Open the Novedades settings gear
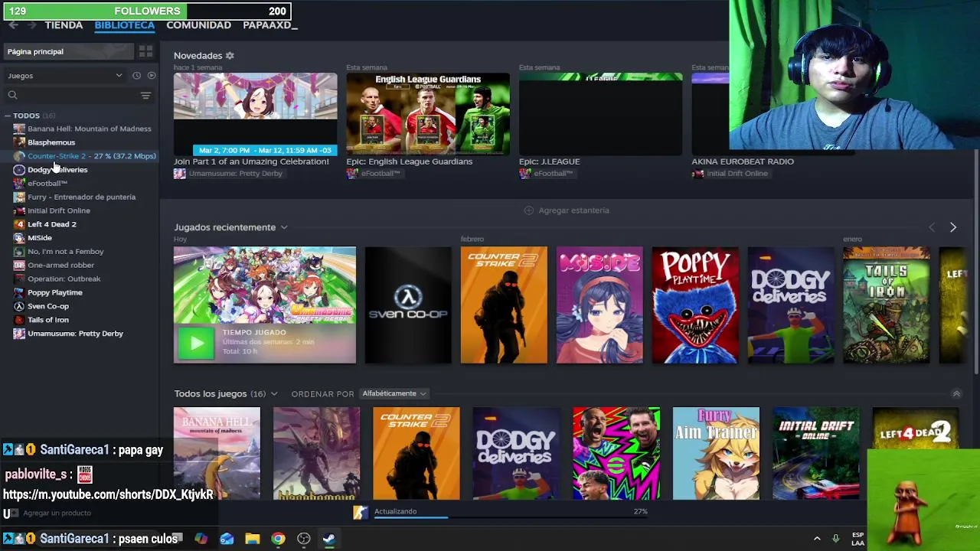This screenshot has height=551, width=980. point(230,56)
